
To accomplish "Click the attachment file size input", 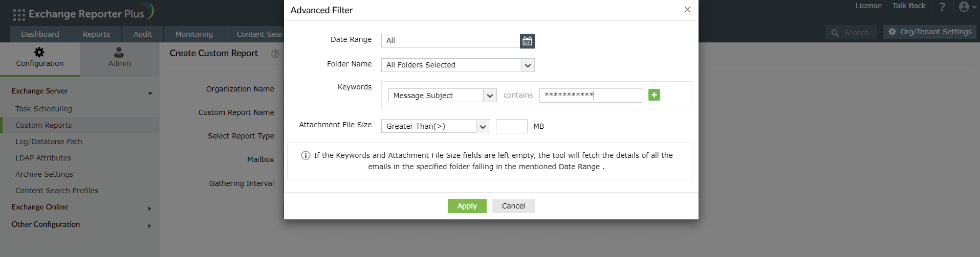I will coord(511,126).
